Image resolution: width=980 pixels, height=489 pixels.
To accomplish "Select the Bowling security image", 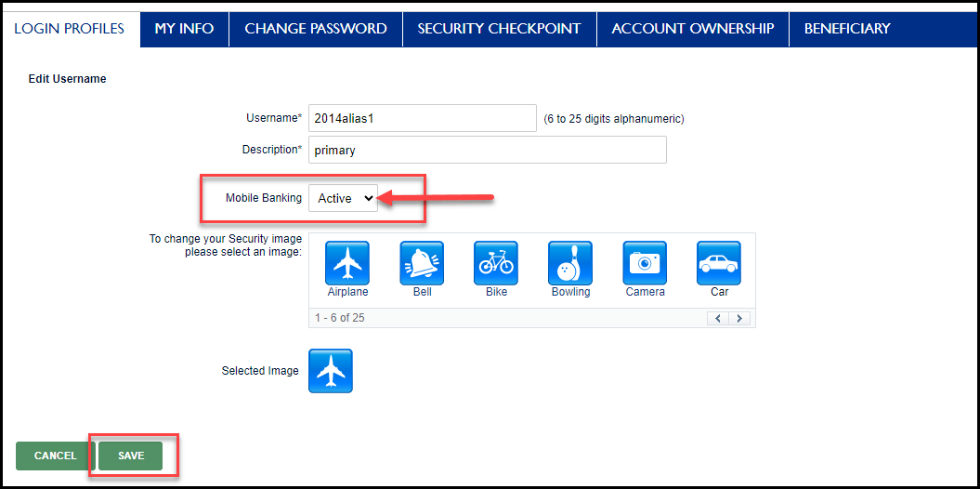I will pyautogui.click(x=570, y=263).
